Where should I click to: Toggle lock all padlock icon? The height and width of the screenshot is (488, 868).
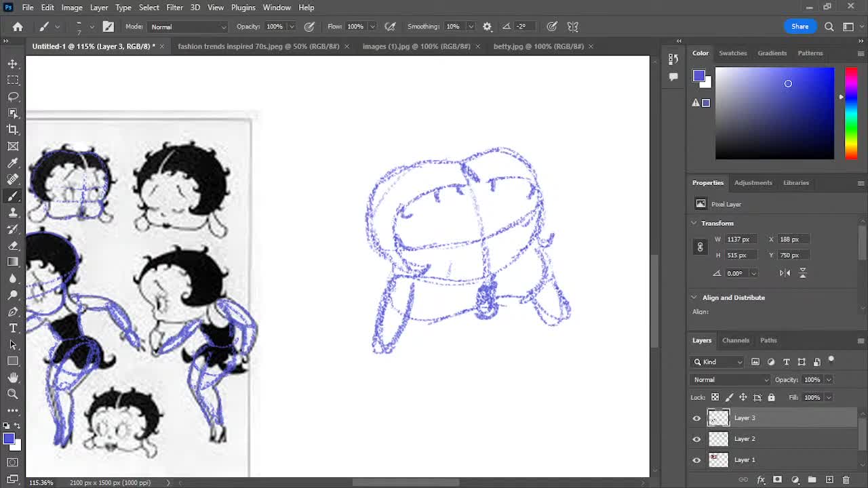[x=771, y=397]
